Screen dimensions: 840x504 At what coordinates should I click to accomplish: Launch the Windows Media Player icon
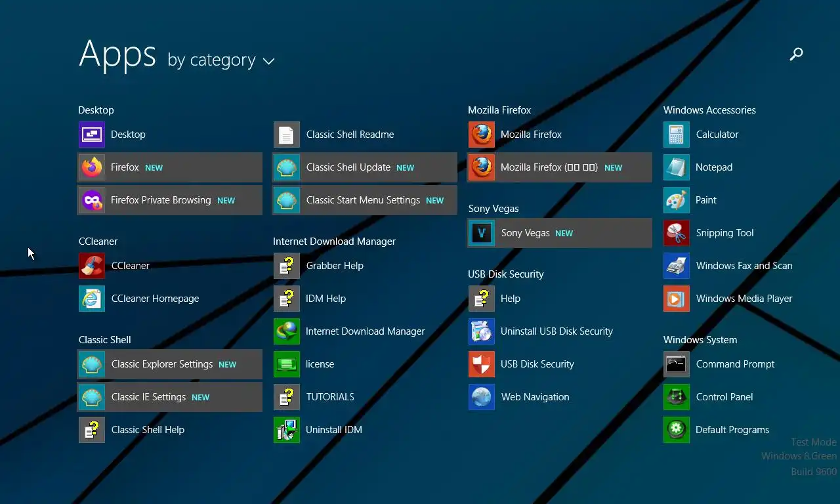(x=677, y=299)
